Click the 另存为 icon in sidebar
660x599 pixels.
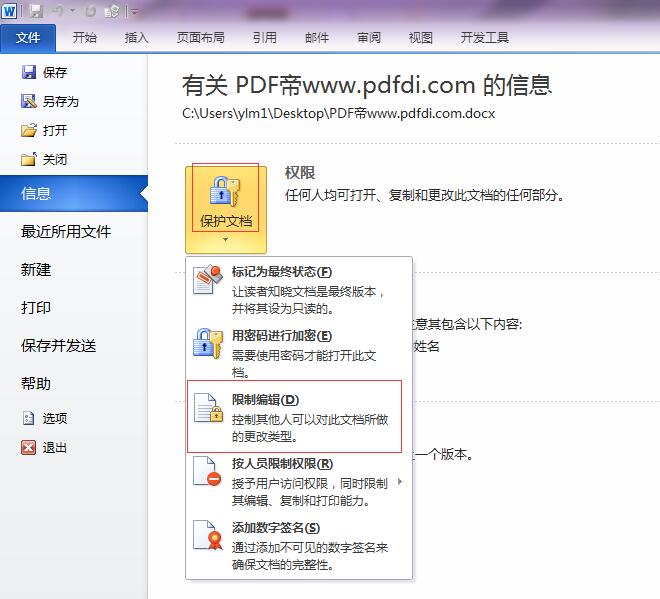pos(29,101)
